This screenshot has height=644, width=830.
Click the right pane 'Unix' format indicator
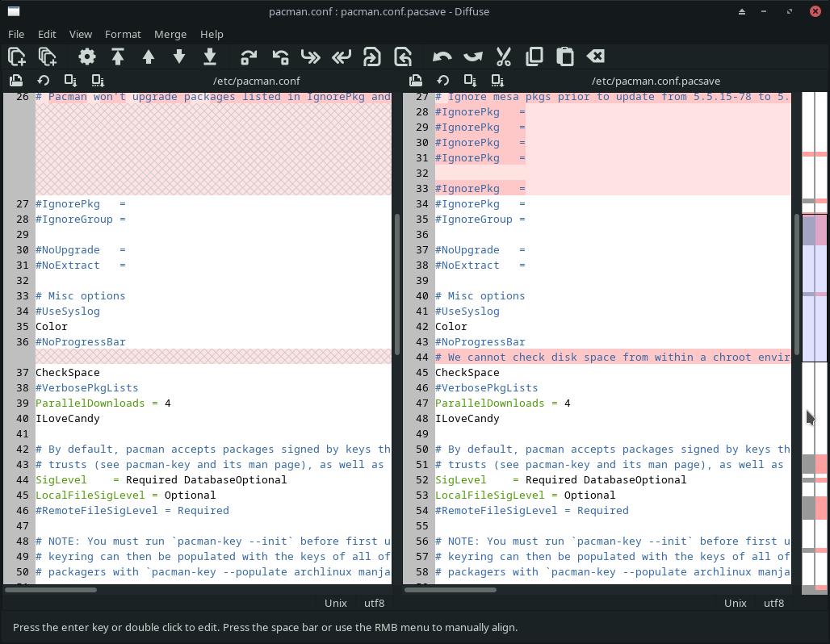tap(736, 604)
